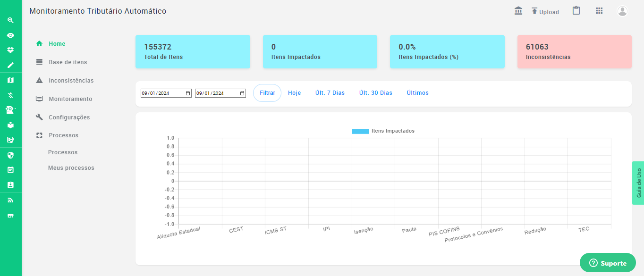Click the CEST axis label

(x=236, y=230)
